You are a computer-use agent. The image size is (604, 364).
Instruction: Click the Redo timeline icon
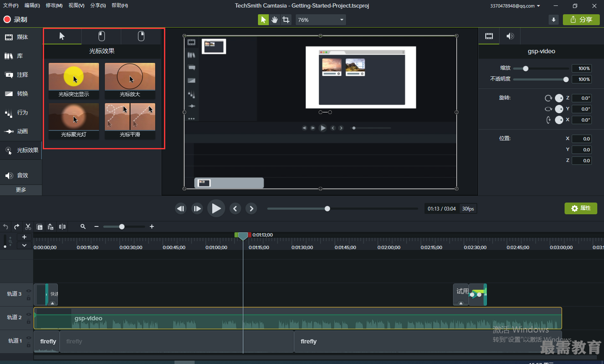(x=17, y=227)
